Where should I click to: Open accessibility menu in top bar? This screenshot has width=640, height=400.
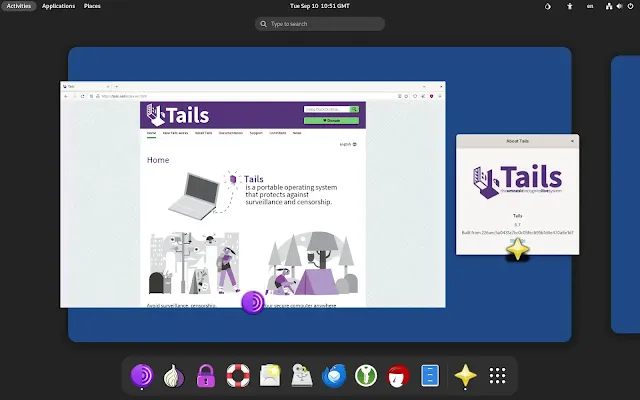pos(569,6)
